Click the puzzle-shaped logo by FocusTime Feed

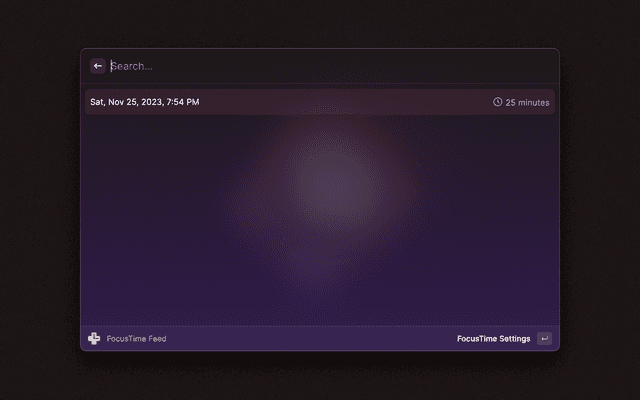pyautogui.click(x=94, y=339)
